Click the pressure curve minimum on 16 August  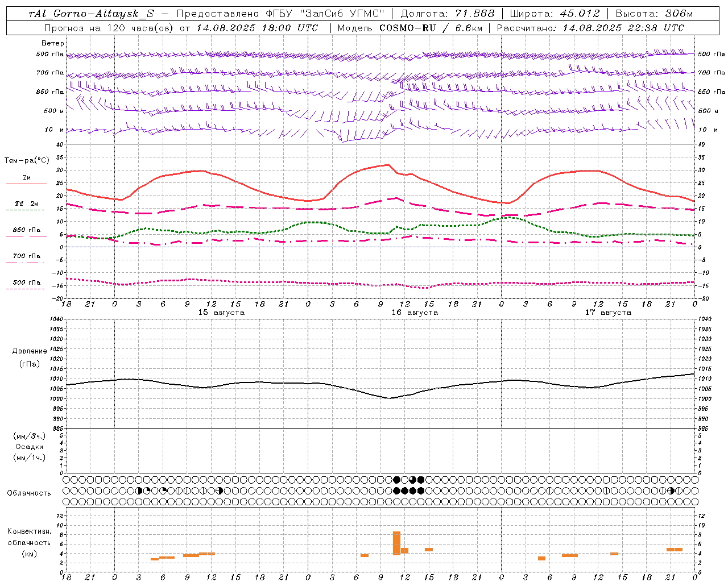pyautogui.click(x=389, y=398)
